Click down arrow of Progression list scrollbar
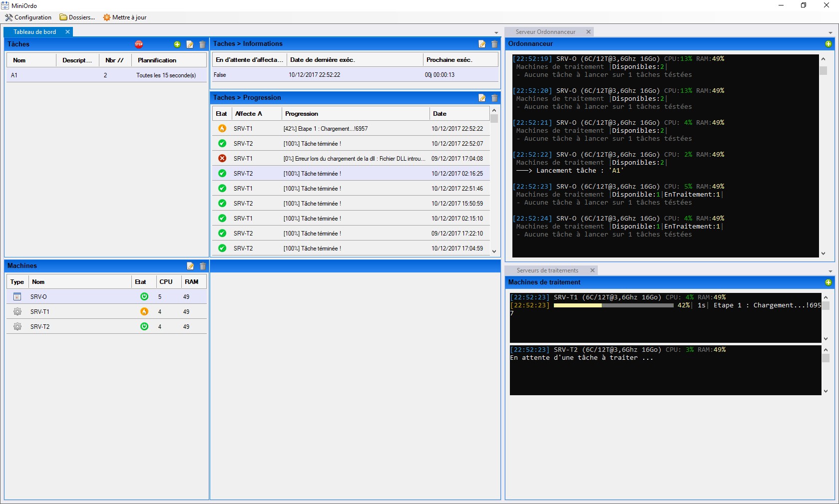The height and width of the screenshot is (504, 839). pyautogui.click(x=494, y=252)
